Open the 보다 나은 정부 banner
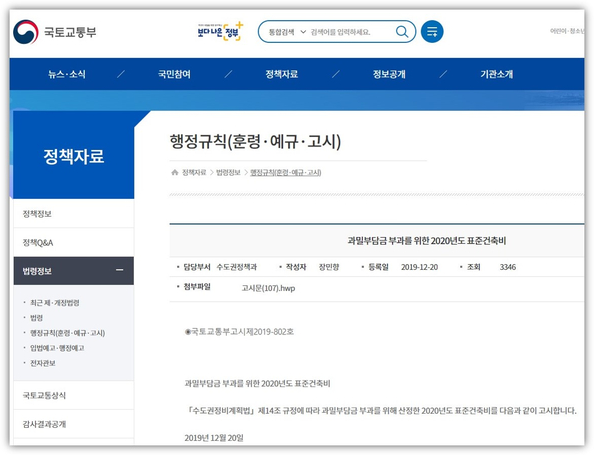This screenshot has width=594, height=455. pyautogui.click(x=220, y=32)
